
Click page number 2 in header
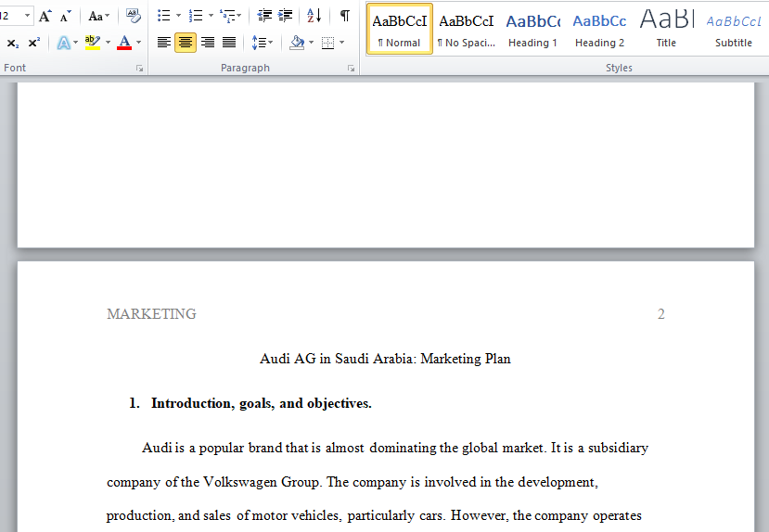click(661, 314)
